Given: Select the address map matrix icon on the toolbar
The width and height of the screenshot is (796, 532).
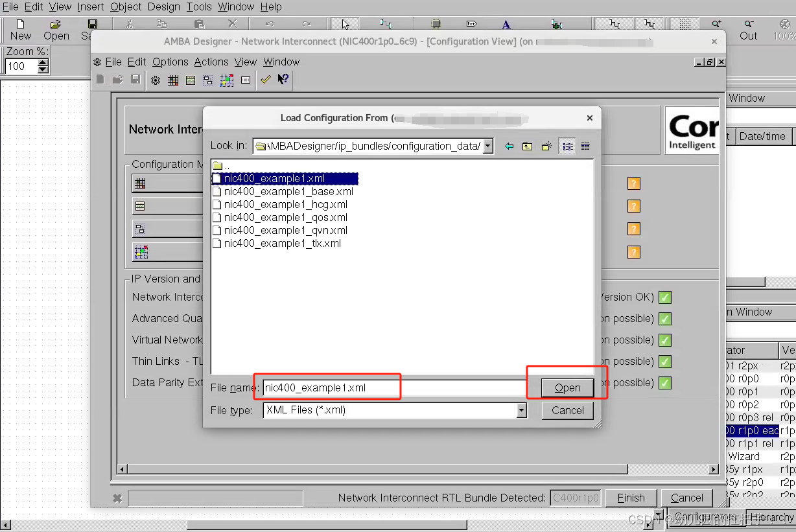Looking at the screenshot, I should pos(172,80).
